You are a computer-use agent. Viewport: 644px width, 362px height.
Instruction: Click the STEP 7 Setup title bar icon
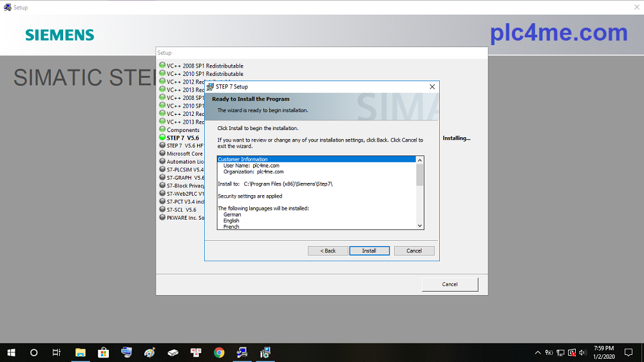211,87
